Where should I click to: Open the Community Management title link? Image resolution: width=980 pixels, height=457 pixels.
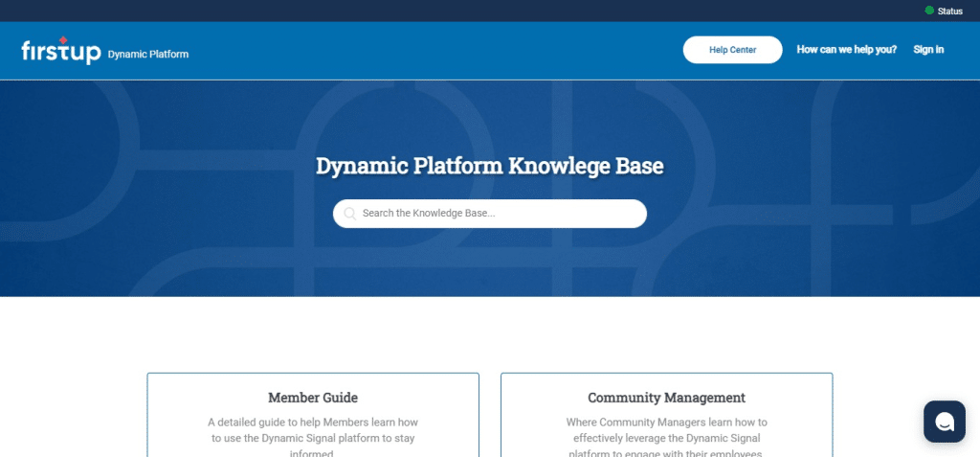(x=666, y=398)
